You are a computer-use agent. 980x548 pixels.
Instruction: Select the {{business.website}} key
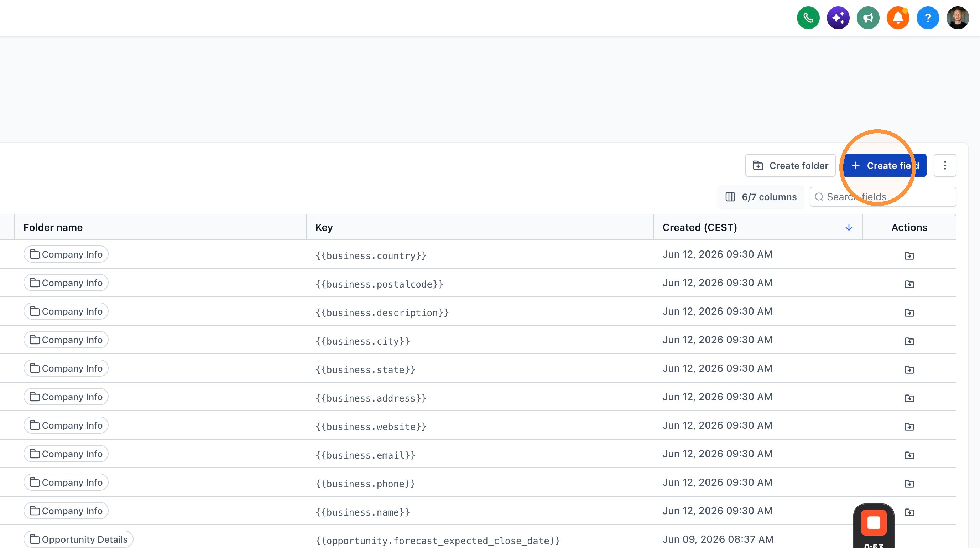(371, 427)
